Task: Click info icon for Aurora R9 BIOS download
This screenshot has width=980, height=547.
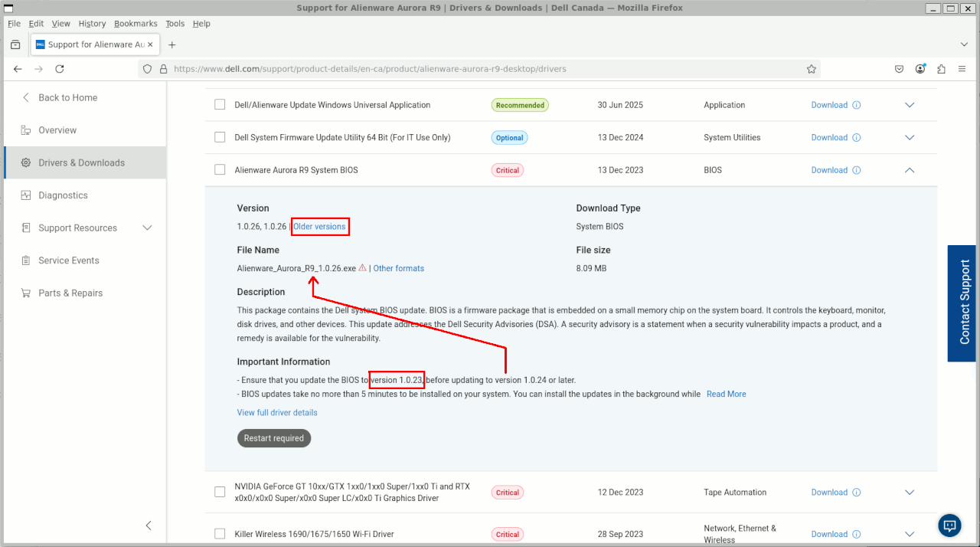Action: coord(857,170)
